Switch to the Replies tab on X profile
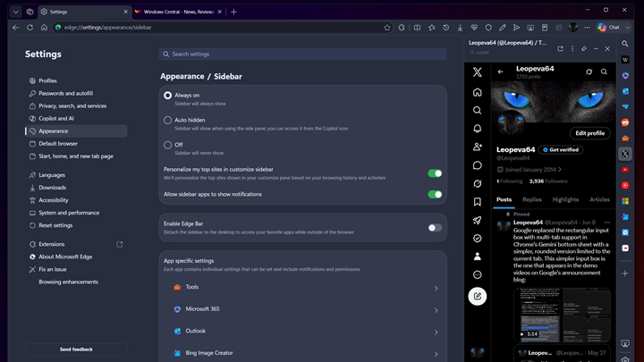The image size is (644, 362). tap(532, 199)
